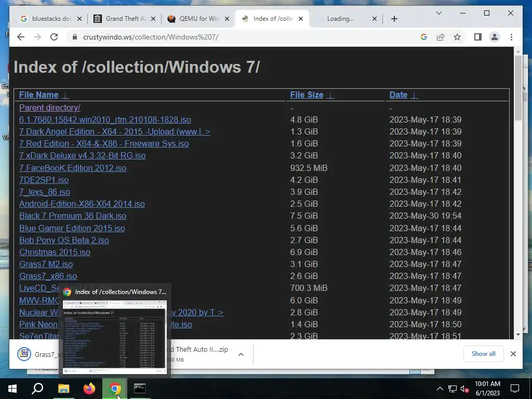The width and height of the screenshot is (532, 399).
Task: Open File Explorer from taskbar
Action: click(63, 389)
